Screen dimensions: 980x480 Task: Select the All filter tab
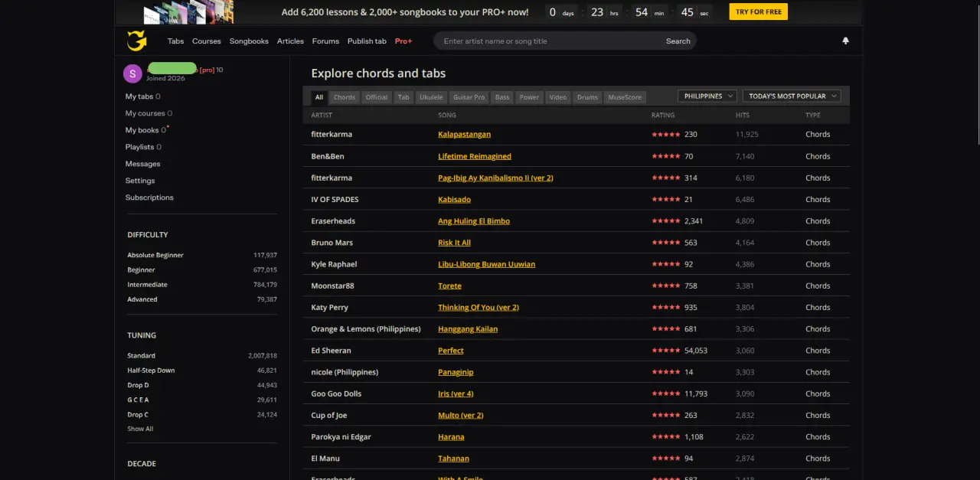tap(319, 97)
